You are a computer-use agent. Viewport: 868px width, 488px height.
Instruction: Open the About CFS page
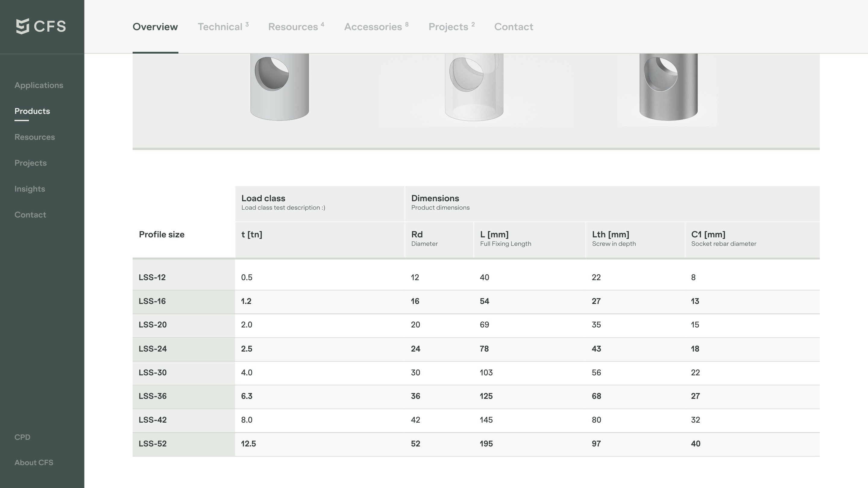tap(34, 463)
